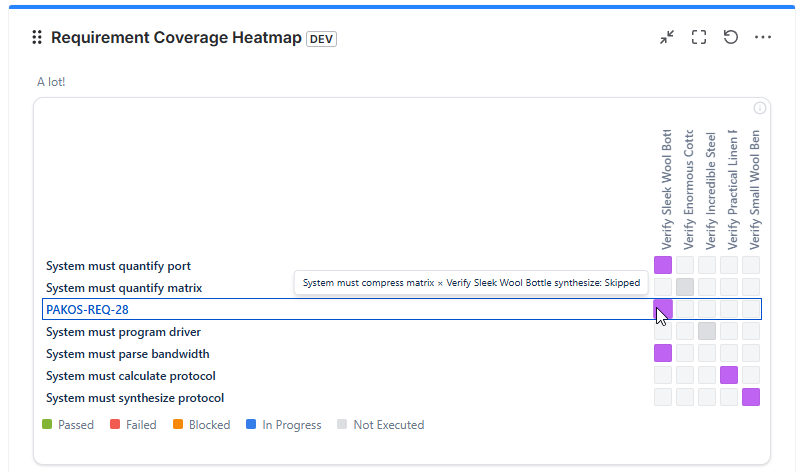Click the info icon in the chart corner
799x472 pixels.
point(759,108)
